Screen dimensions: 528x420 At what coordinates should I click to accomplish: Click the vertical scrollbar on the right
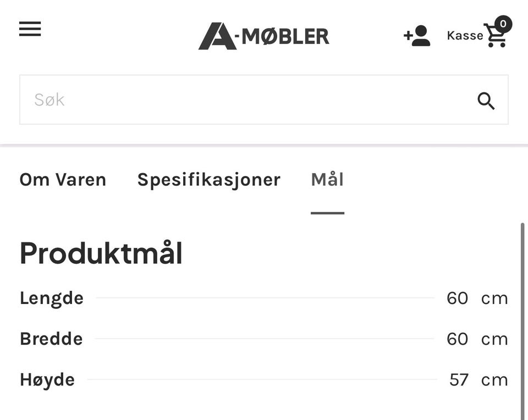[522, 320]
